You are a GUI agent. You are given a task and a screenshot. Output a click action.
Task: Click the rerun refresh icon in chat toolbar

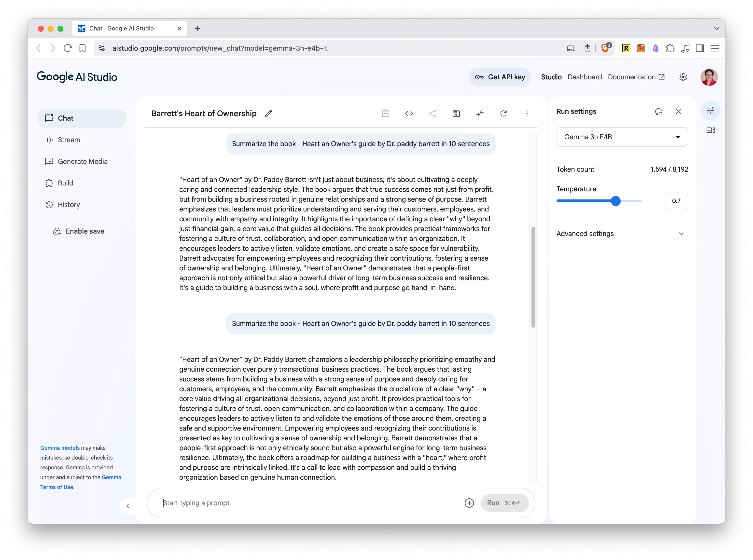[503, 113]
